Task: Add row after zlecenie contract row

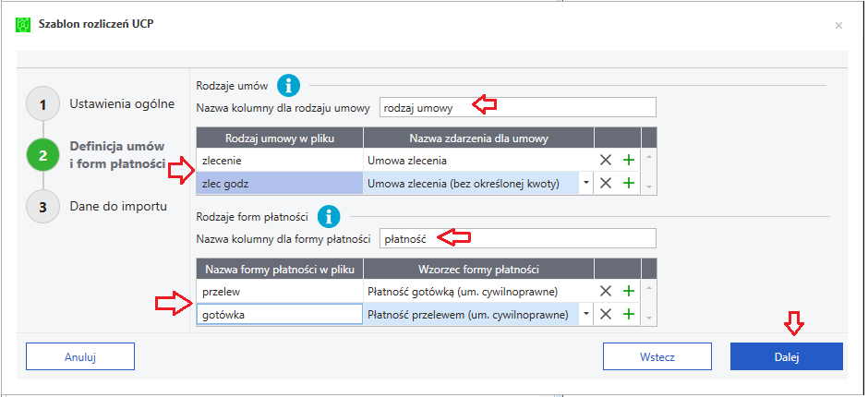Action: 628,161
